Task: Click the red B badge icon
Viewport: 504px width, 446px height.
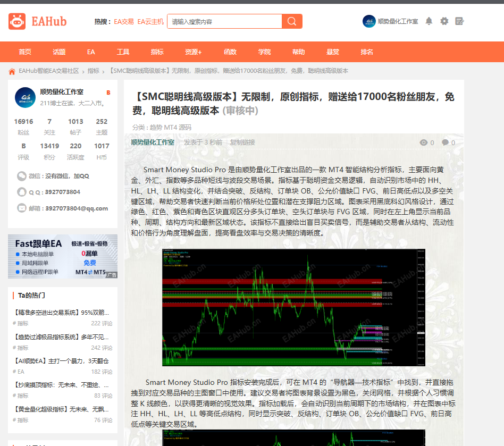Action: point(108,92)
